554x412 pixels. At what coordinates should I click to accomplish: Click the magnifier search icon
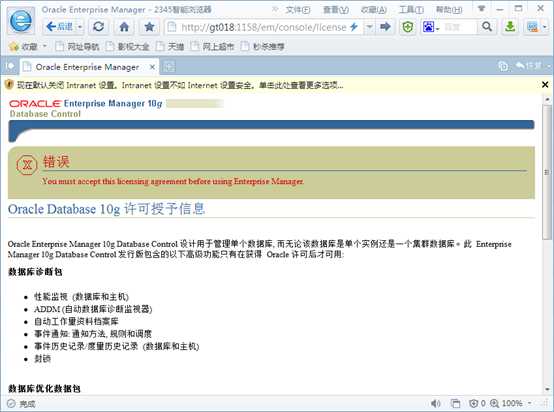click(x=487, y=27)
